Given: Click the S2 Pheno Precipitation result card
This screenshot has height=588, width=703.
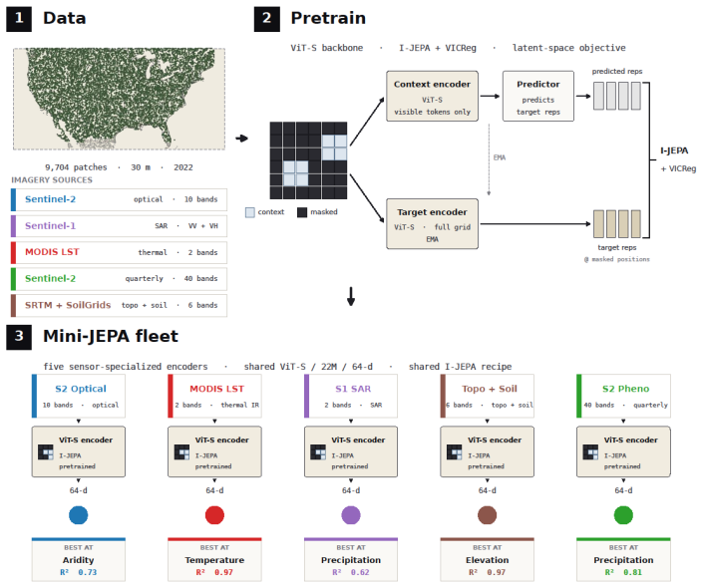Looking at the screenshot, I should pos(623,560).
